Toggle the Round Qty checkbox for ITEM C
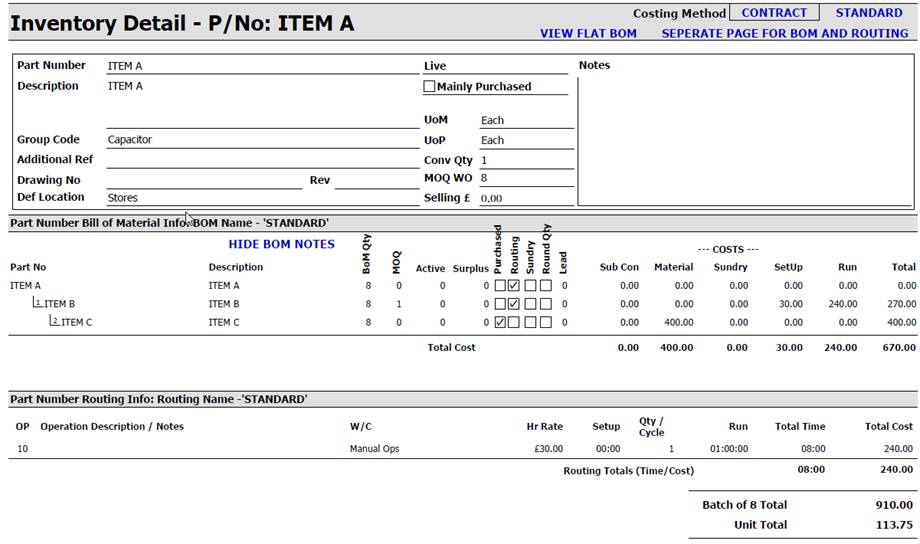The width and height of the screenshot is (920, 544). [x=546, y=323]
